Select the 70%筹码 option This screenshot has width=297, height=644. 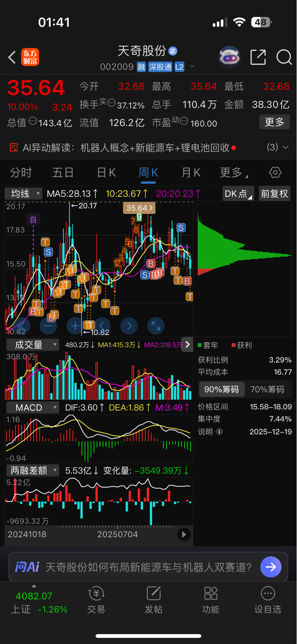pyautogui.click(x=267, y=389)
